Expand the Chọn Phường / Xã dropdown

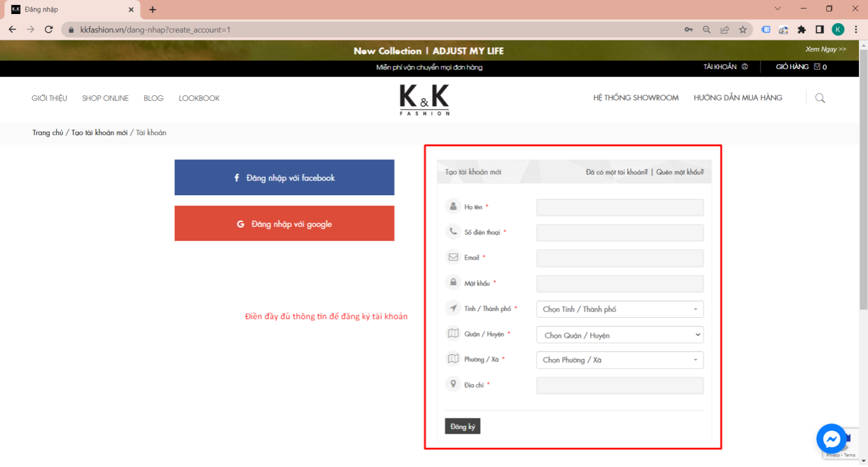point(620,360)
